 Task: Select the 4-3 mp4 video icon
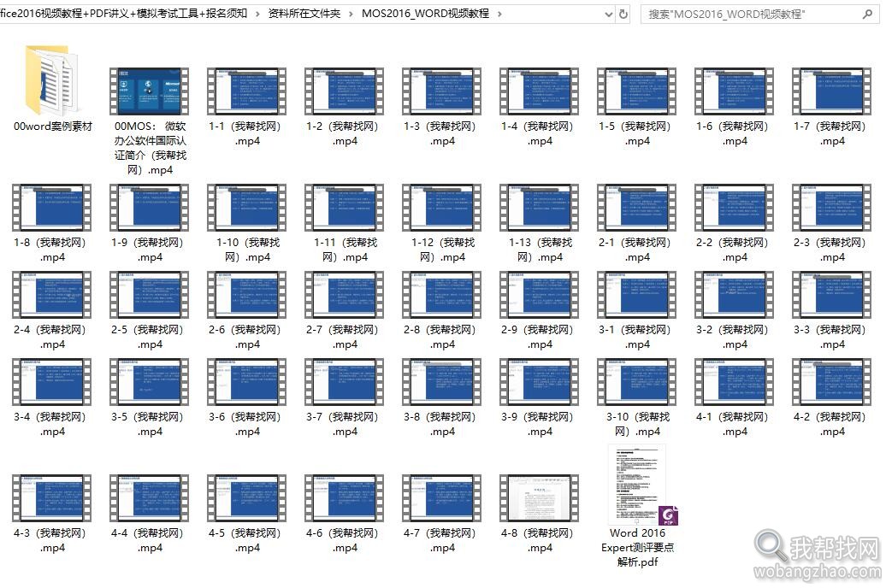(x=52, y=498)
